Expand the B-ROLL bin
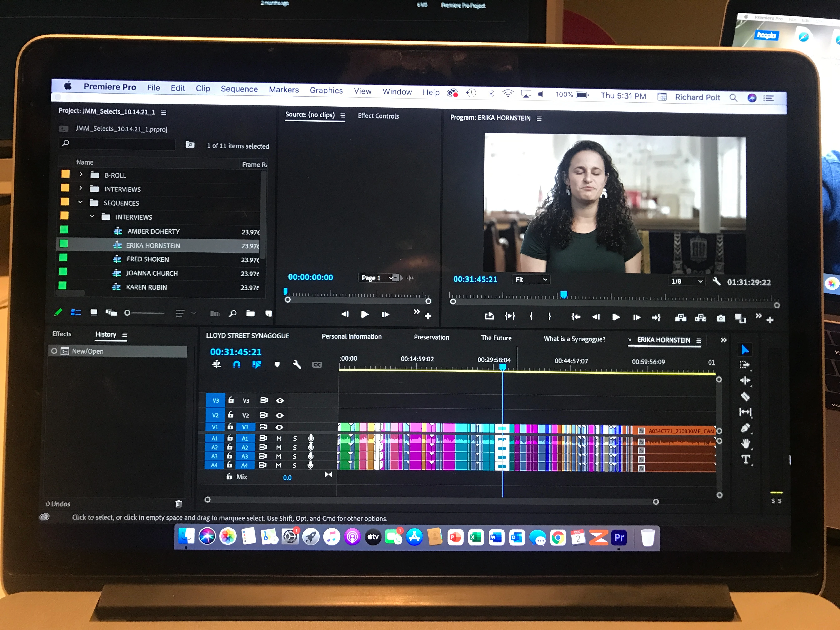 81,174
